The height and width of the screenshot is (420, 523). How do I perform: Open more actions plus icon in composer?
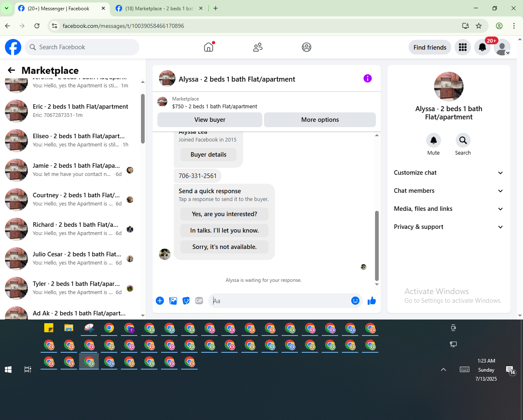pos(160,301)
